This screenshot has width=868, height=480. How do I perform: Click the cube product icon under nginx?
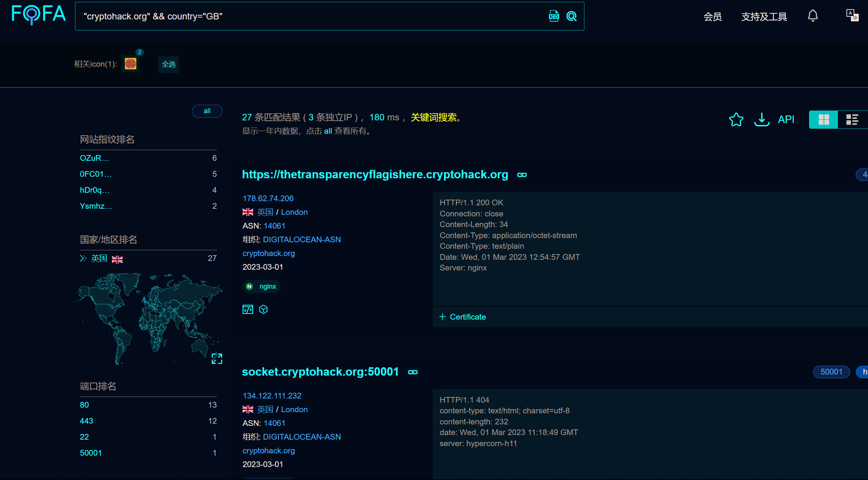[263, 309]
